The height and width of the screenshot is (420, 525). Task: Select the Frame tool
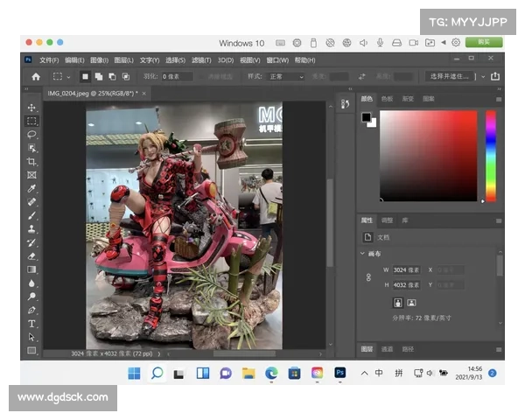pos(31,175)
